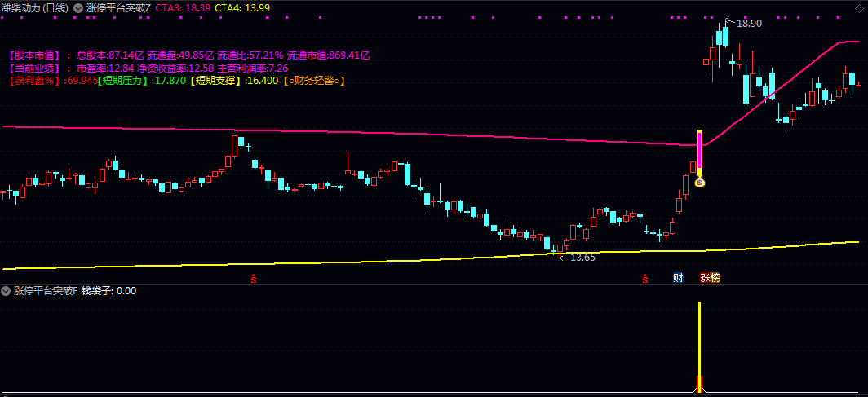Select the CTA3: 18.39 readout
The width and height of the screenshot is (868, 397).
click(x=182, y=7)
